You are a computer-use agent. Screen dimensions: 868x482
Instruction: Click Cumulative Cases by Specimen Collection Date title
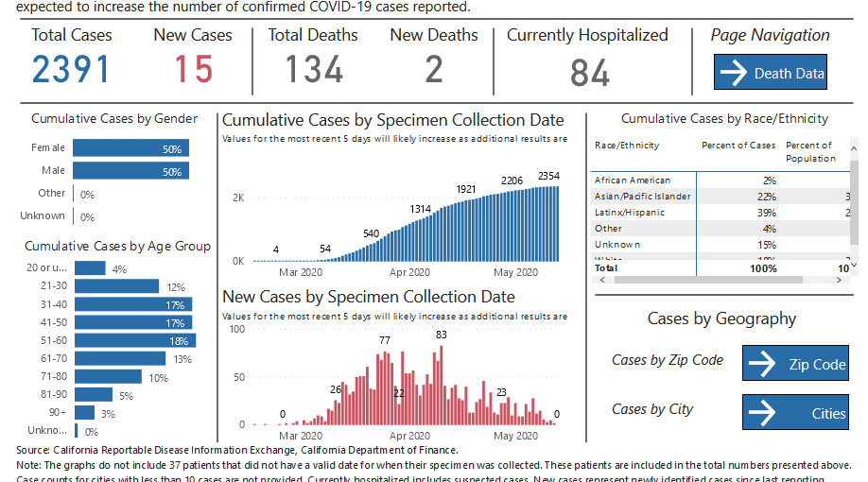[x=393, y=120]
